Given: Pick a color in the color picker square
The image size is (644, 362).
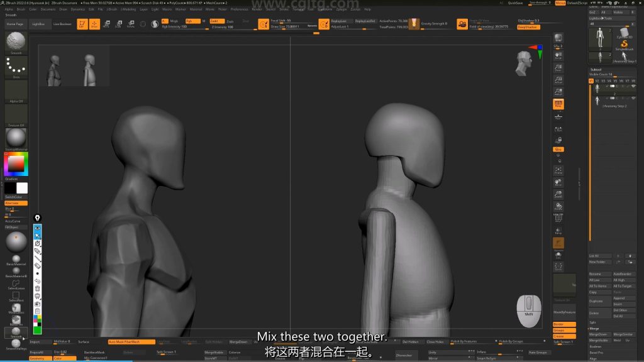Looking at the screenshot, I should (x=16, y=164).
